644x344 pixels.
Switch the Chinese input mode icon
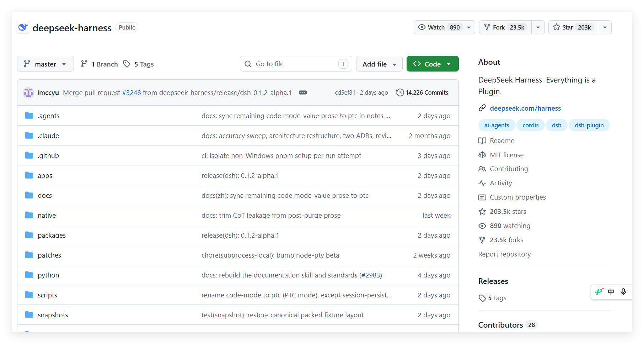click(611, 292)
